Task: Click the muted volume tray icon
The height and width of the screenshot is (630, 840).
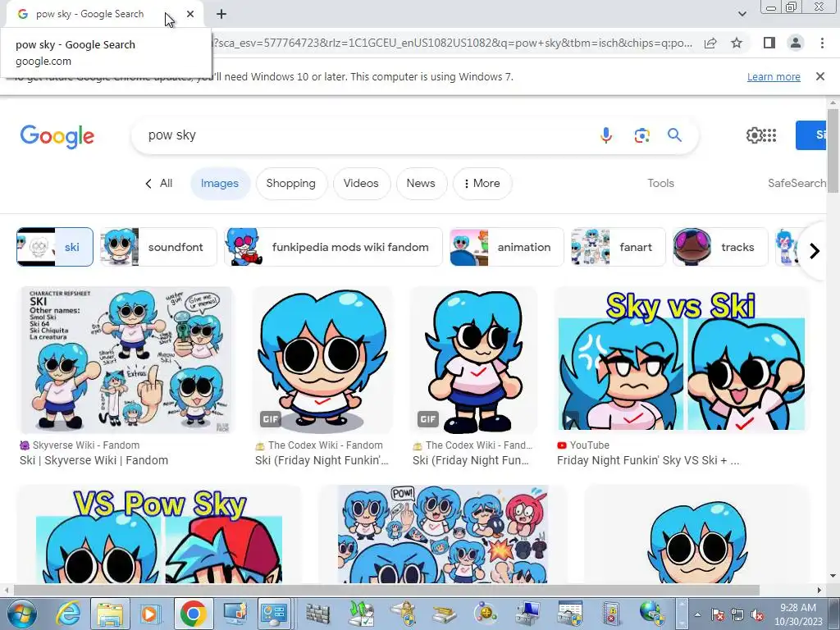Action: click(x=757, y=614)
